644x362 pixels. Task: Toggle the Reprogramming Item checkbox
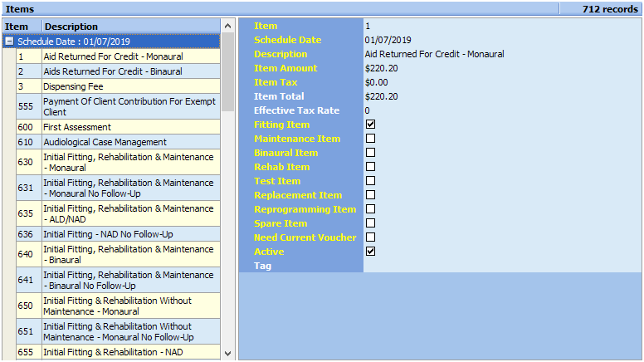click(370, 208)
